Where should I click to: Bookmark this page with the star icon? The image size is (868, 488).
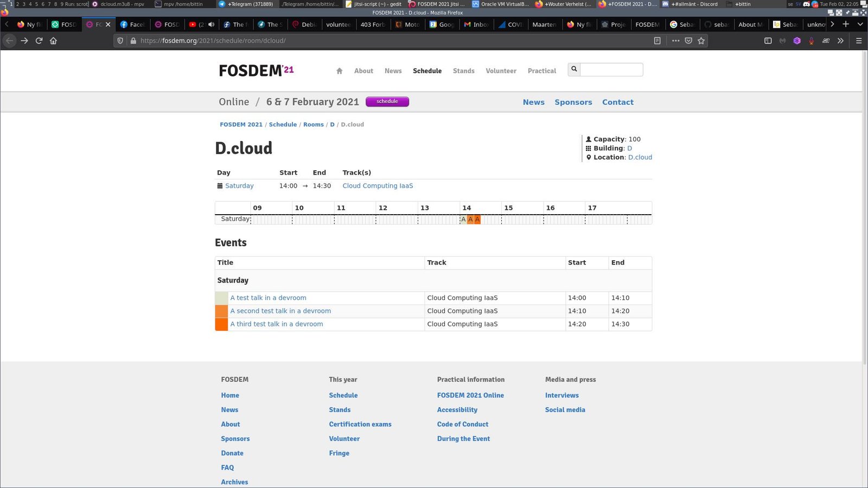pyautogui.click(x=701, y=41)
